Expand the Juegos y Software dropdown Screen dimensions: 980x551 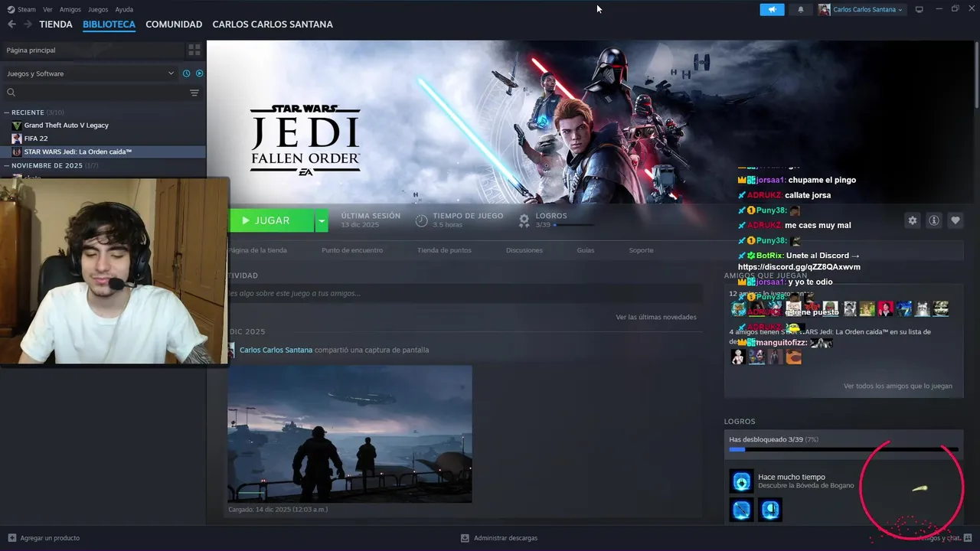[90, 73]
